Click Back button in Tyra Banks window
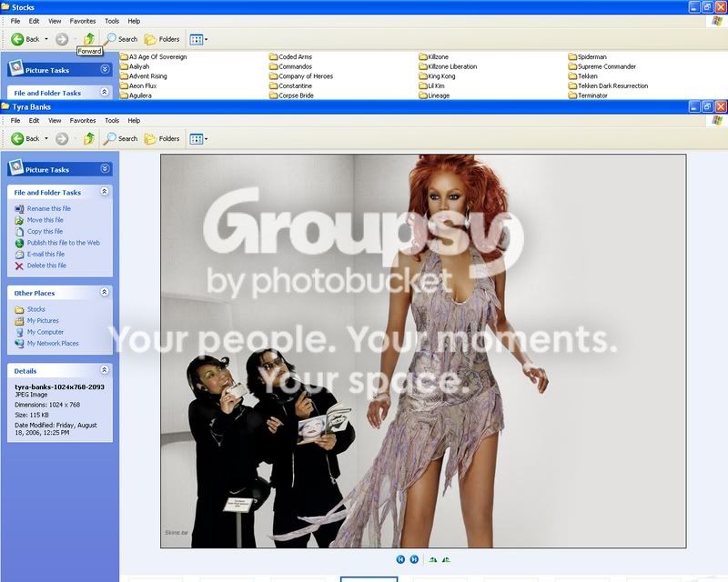Viewport: 728px width, 582px height. [x=25, y=138]
